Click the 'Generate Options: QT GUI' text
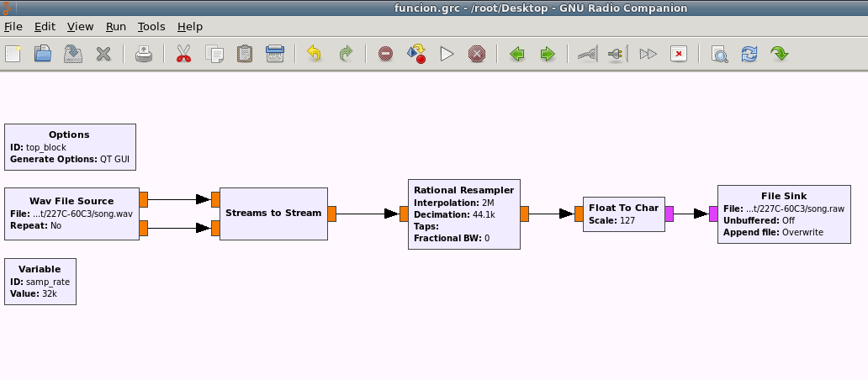The height and width of the screenshot is (380, 868). [x=71, y=159]
